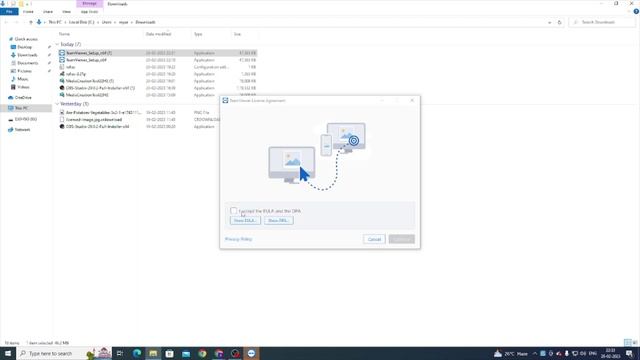The width and height of the screenshot is (640, 360).
Task: Select MediaCreationTool22H2 (1) file
Action: pos(158,81)
